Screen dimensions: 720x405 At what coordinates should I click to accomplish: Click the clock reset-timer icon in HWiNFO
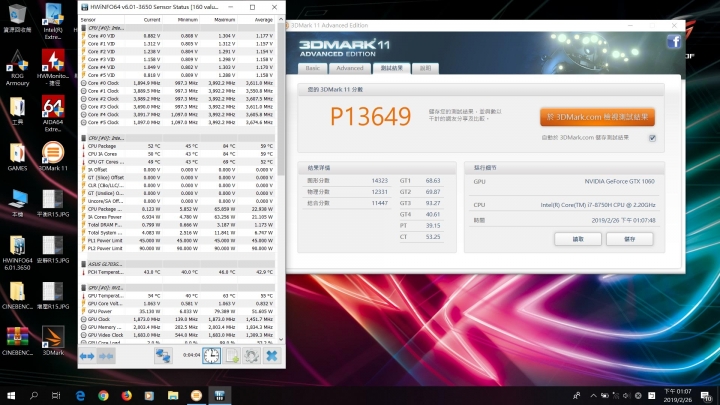[211, 356]
